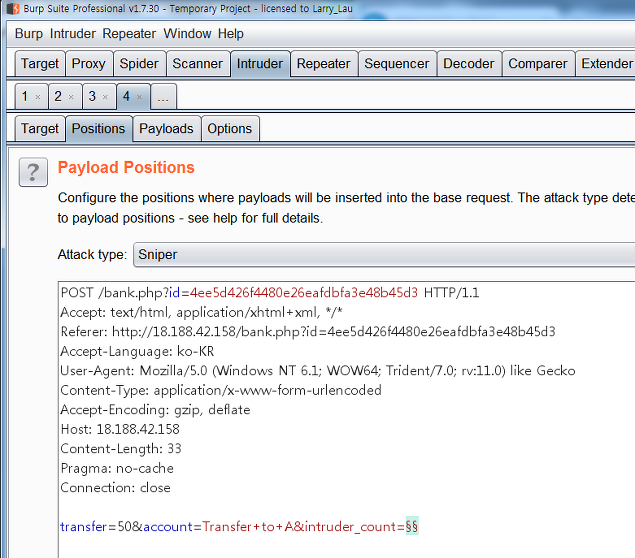Open the Intruder sub-tab Target
Image resolution: width=635 pixels, height=558 pixels.
(40, 129)
